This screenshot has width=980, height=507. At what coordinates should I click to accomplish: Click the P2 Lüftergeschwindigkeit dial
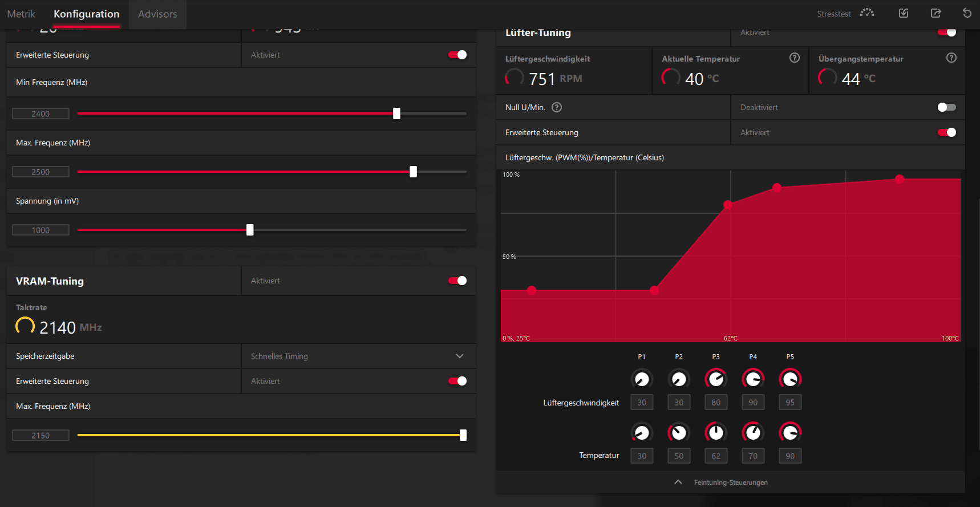coord(679,379)
